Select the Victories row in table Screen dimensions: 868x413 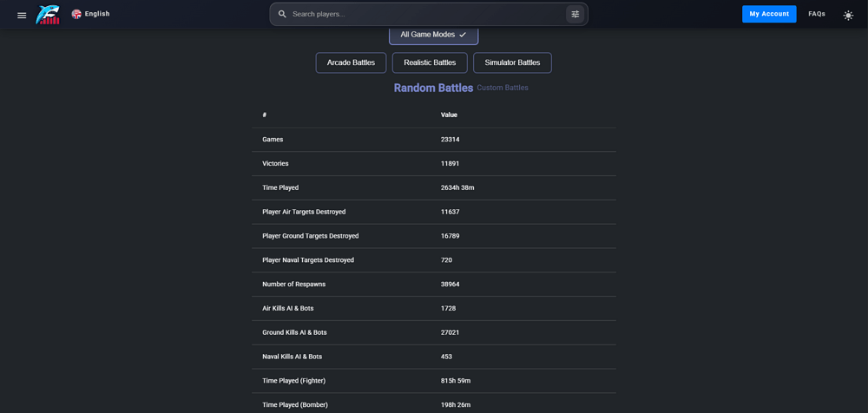pyautogui.click(x=434, y=163)
